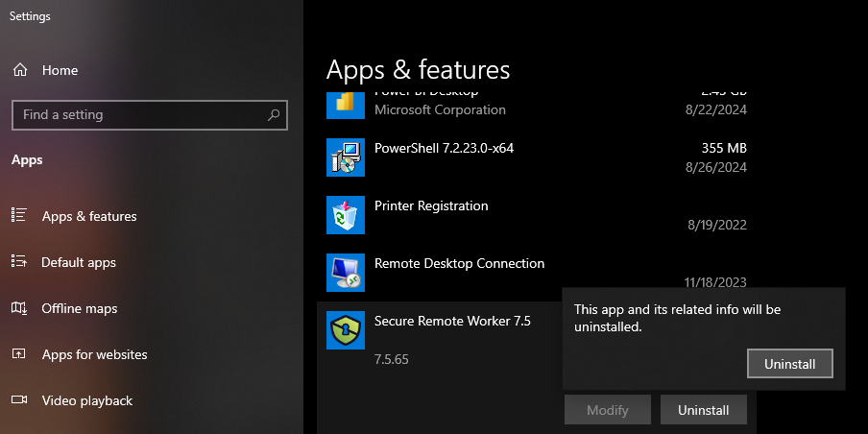
Task: Click the Default apps icon
Action: 19,262
